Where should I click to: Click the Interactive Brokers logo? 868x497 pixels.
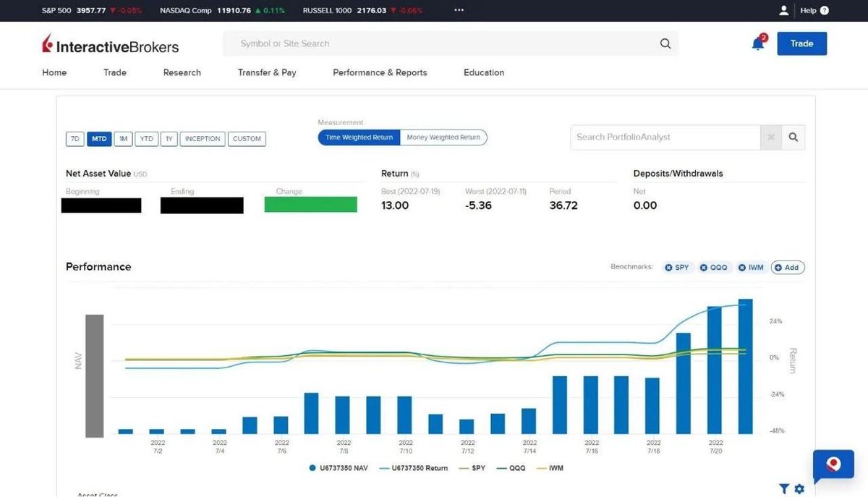point(110,45)
